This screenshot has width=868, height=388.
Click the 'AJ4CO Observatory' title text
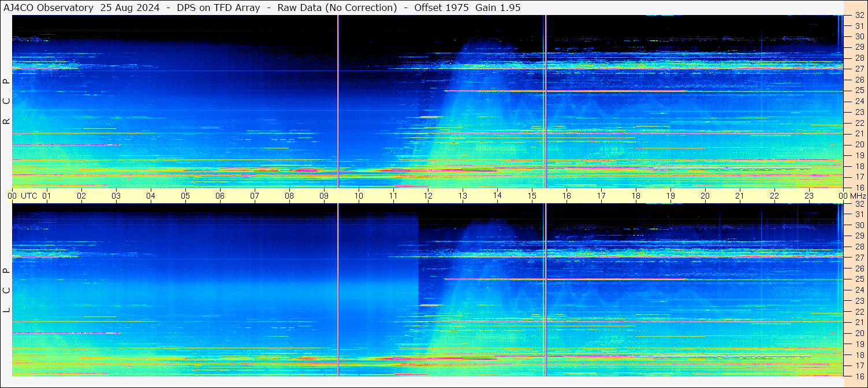coord(49,8)
